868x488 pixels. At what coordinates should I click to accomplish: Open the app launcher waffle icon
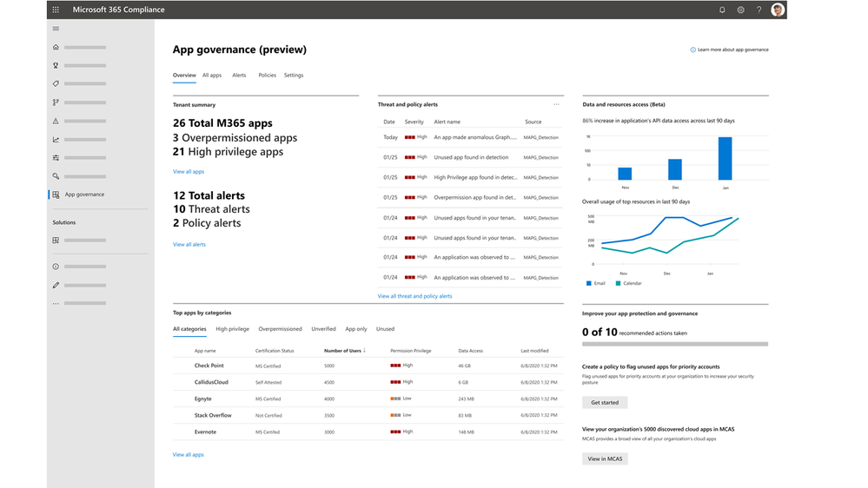tap(56, 10)
